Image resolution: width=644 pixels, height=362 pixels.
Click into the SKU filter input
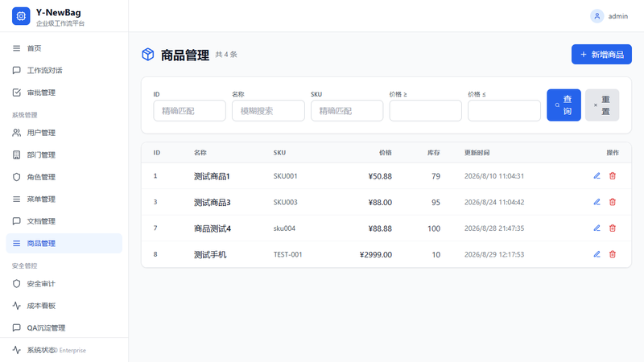(347, 111)
